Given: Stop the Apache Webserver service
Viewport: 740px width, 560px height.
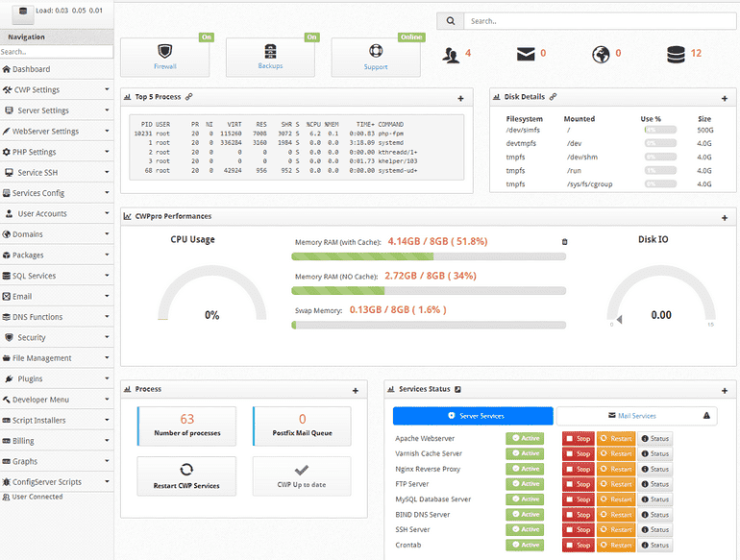Looking at the screenshot, I should [579, 439].
